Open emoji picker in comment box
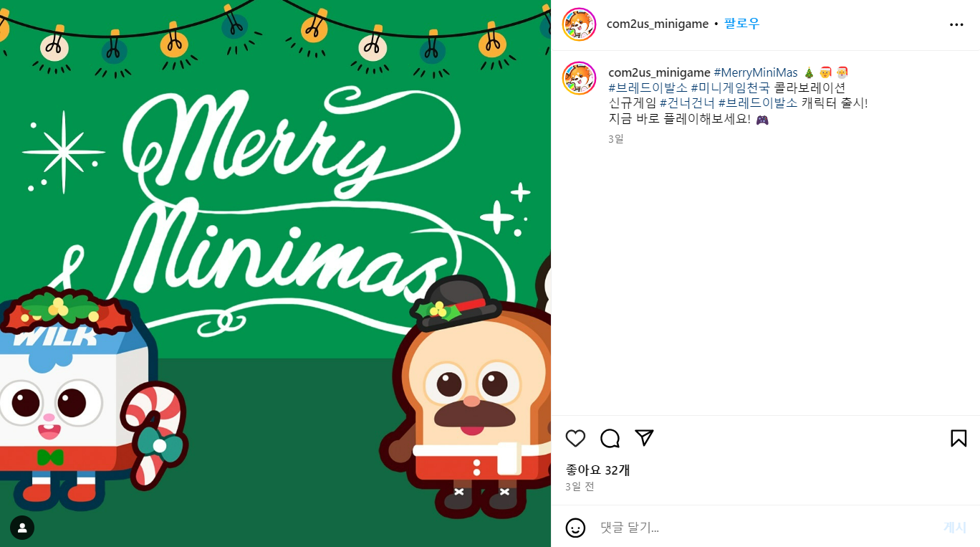Screen dimensions: 980x547 coord(575,528)
